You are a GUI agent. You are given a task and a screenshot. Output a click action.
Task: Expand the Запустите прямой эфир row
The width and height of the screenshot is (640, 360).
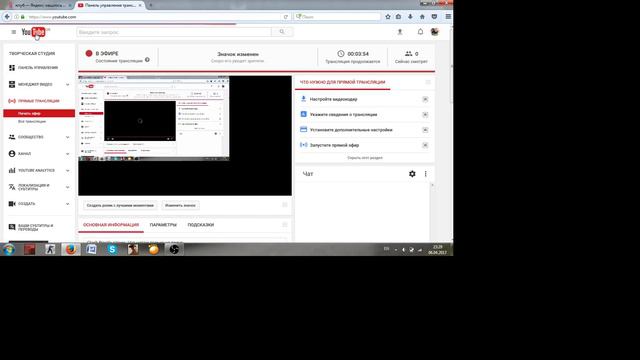tap(425, 145)
